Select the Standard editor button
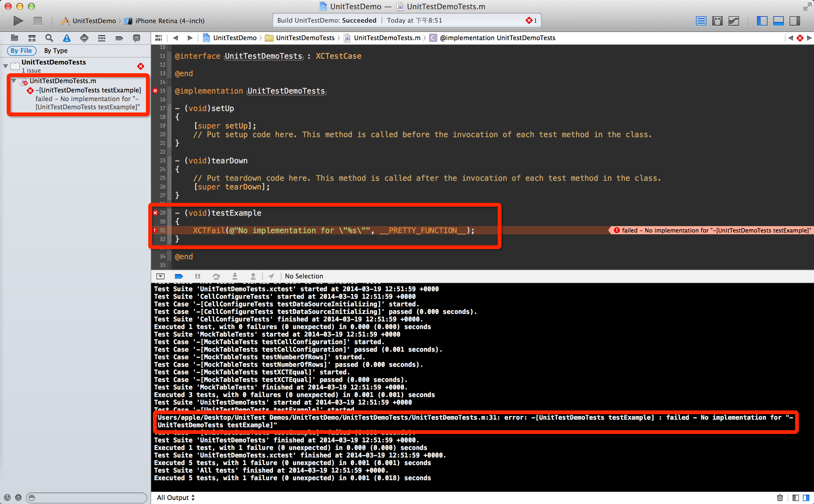This screenshot has width=814, height=504. [701, 21]
